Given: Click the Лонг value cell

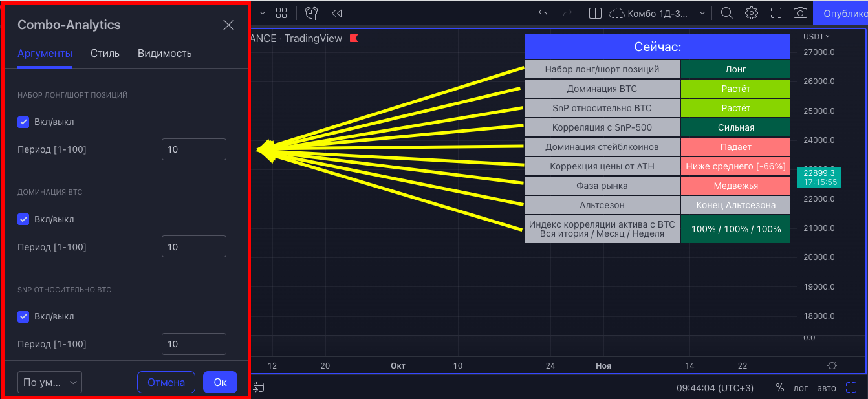Looking at the screenshot, I should pyautogui.click(x=735, y=69).
